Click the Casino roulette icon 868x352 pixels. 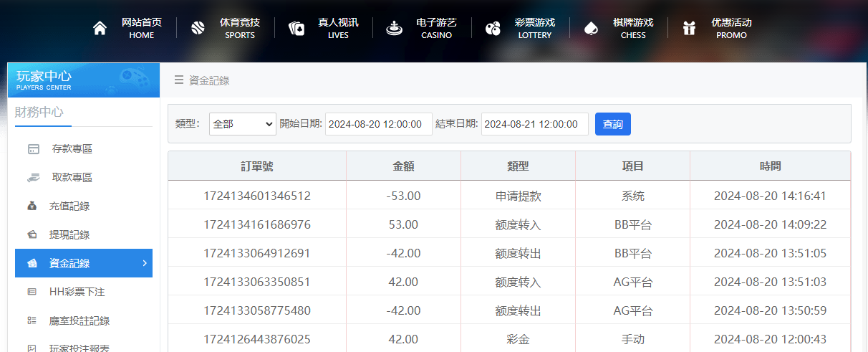[x=394, y=28]
